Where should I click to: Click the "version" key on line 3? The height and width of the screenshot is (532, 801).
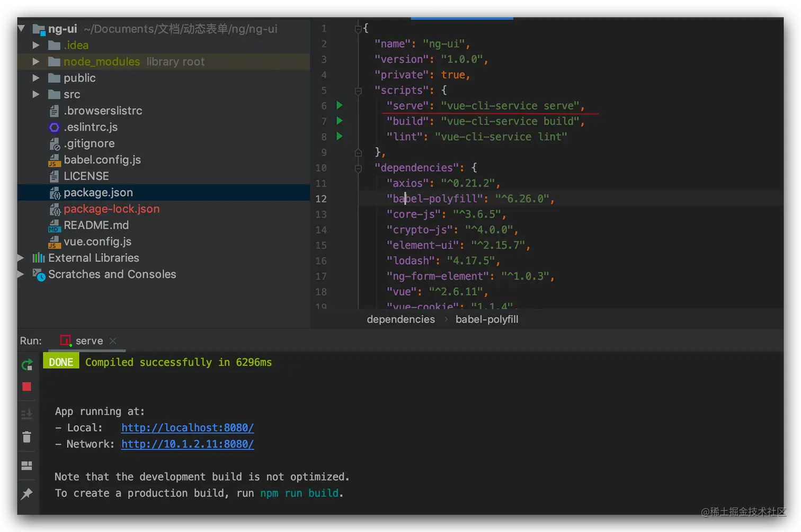402,59
